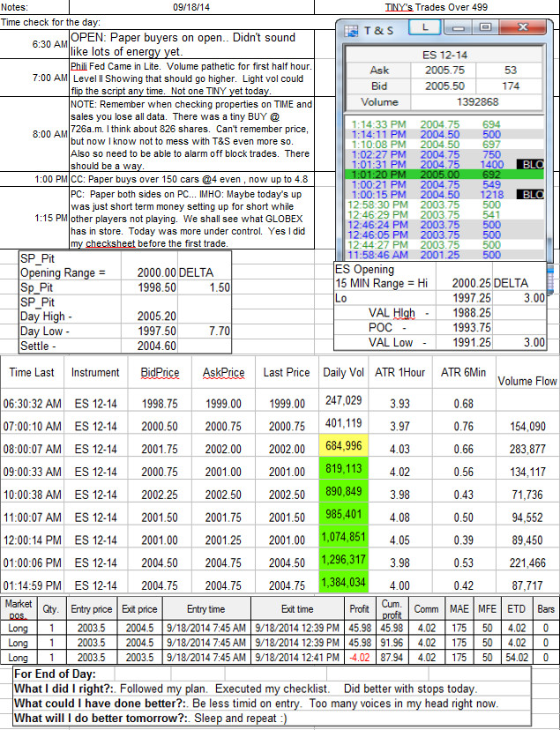
Task: Select the 11:58:46 AM trade row
Action: tap(444, 255)
